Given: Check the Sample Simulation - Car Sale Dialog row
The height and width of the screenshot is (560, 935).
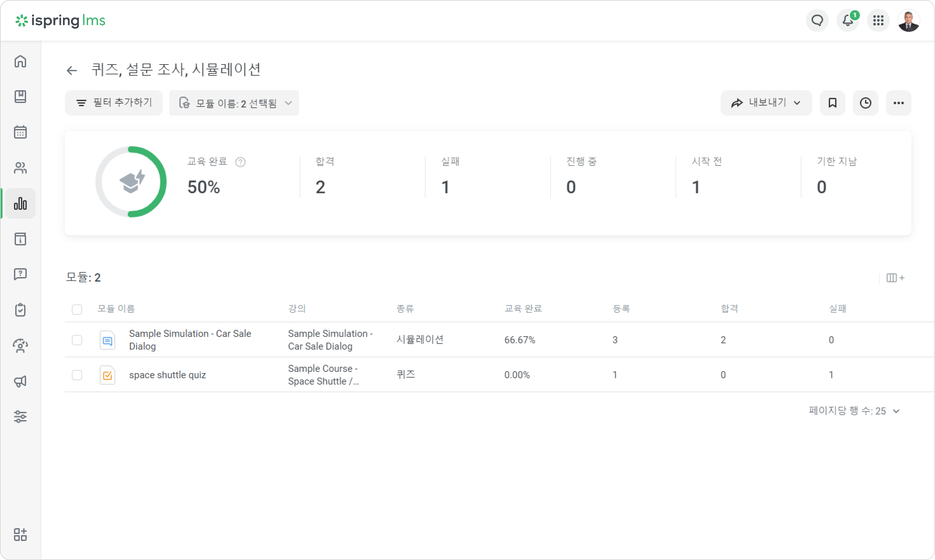Looking at the screenshot, I should click(77, 340).
